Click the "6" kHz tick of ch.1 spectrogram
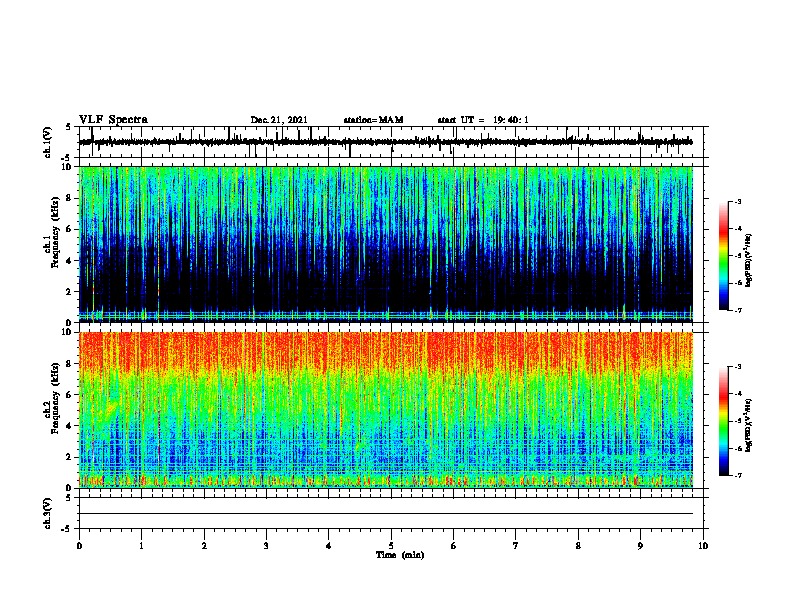 (70, 229)
